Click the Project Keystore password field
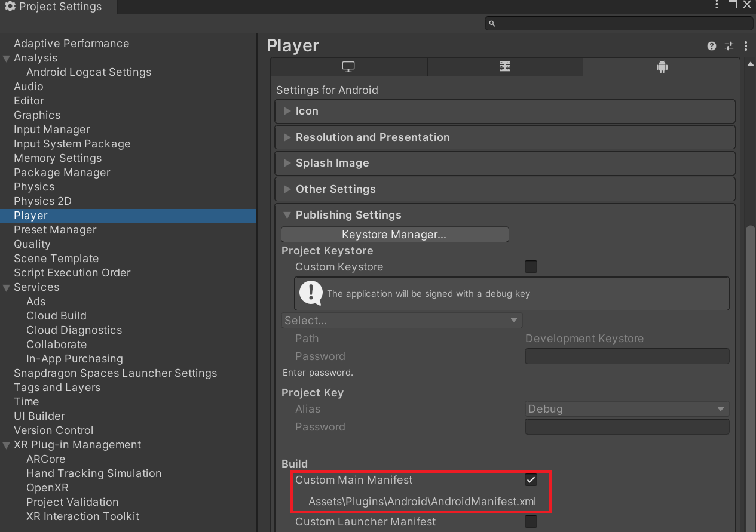756x532 pixels. (627, 356)
